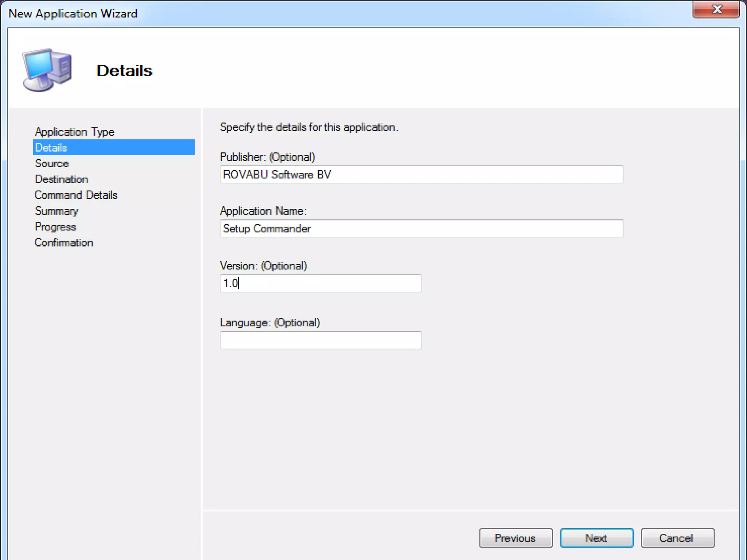Open the Confirmation step

[x=64, y=242]
